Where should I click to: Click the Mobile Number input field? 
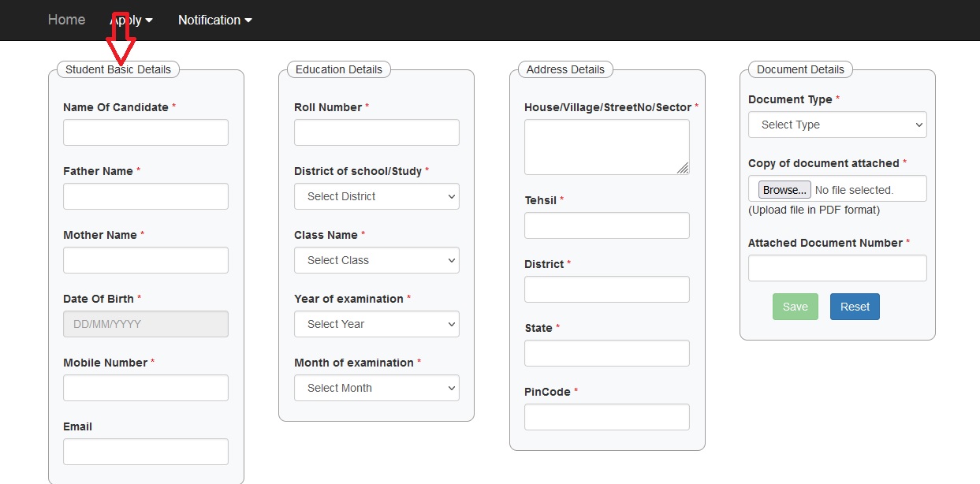click(145, 388)
